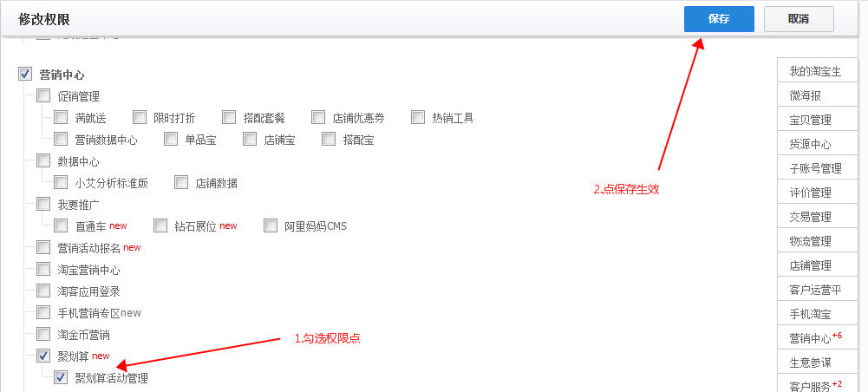Go to 营销中心 +6 sidebar item
The height and width of the screenshot is (392, 868).
point(818,337)
